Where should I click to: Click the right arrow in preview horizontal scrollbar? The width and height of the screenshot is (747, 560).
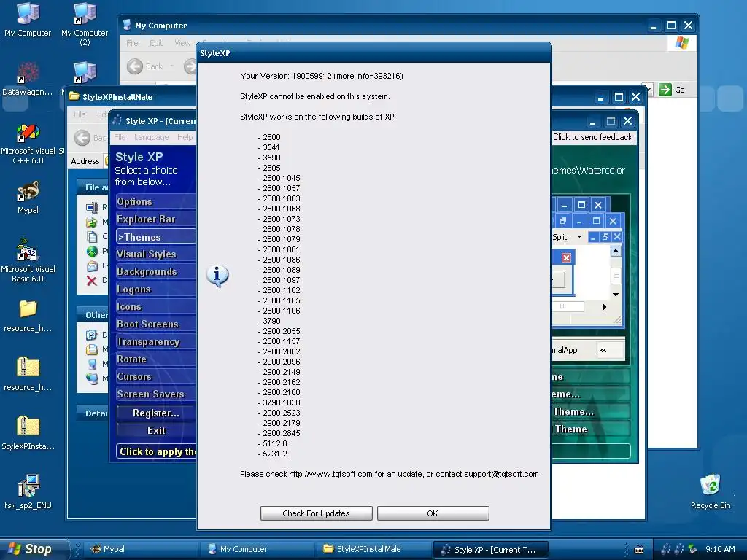604,307
